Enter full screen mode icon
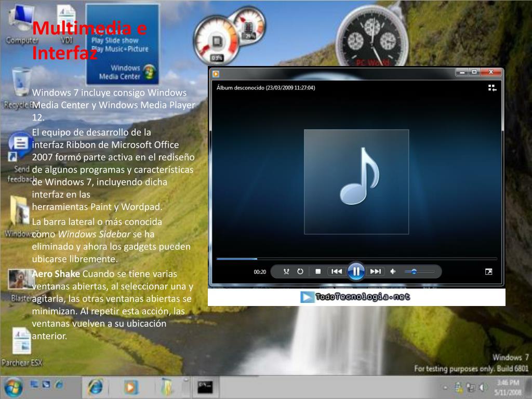The image size is (532, 399). [x=488, y=272]
